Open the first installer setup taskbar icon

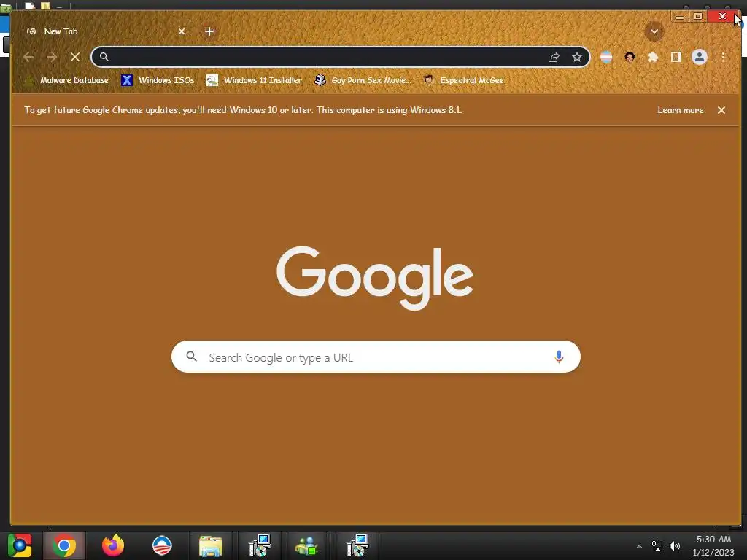260,545
